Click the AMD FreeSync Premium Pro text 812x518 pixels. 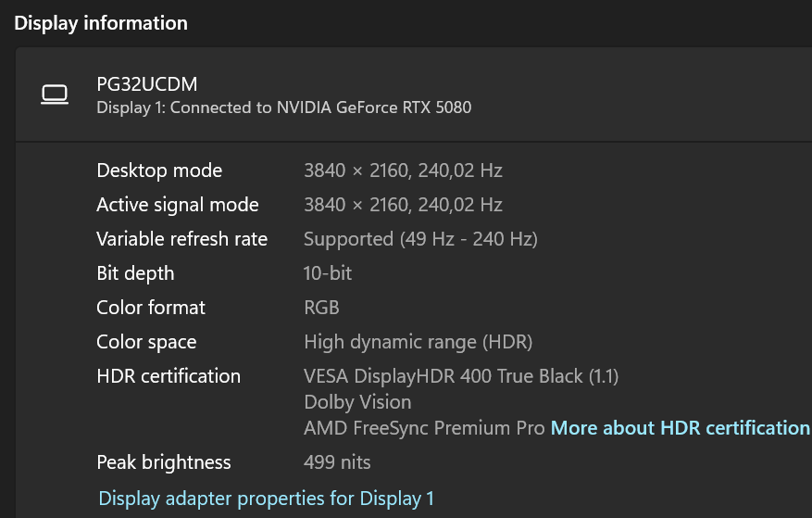[423, 428]
